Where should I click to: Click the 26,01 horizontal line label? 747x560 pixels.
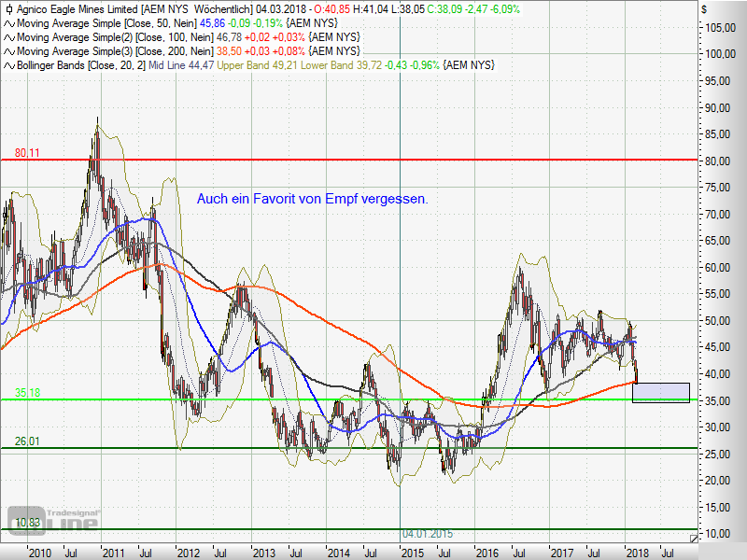pos(26,441)
